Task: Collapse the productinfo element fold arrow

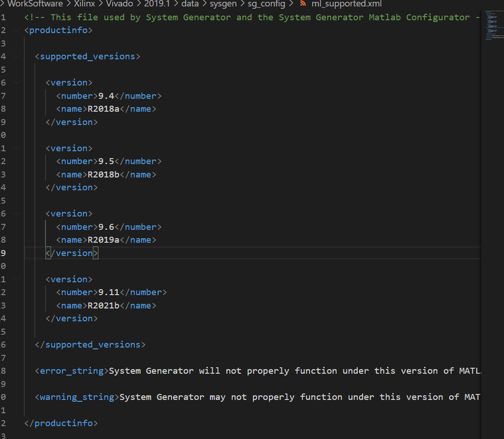Action: click(16, 30)
